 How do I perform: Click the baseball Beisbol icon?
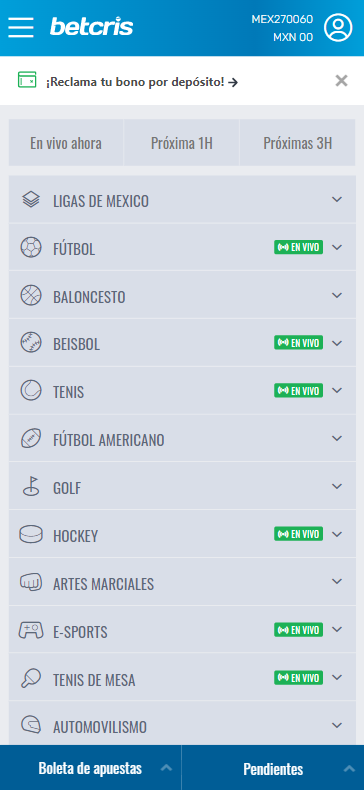pyautogui.click(x=31, y=343)
